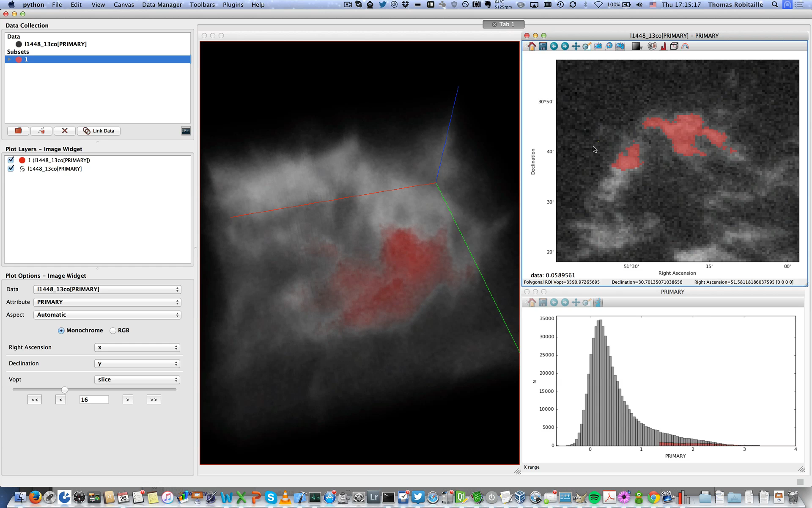Open the Declination axis dropdown
Viewport: 812px width, 508px height.
click(x=137, y=364)
